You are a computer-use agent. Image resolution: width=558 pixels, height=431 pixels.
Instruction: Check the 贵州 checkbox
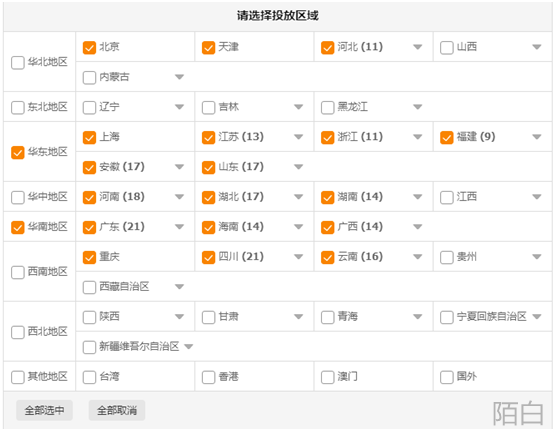coord(447,257)
